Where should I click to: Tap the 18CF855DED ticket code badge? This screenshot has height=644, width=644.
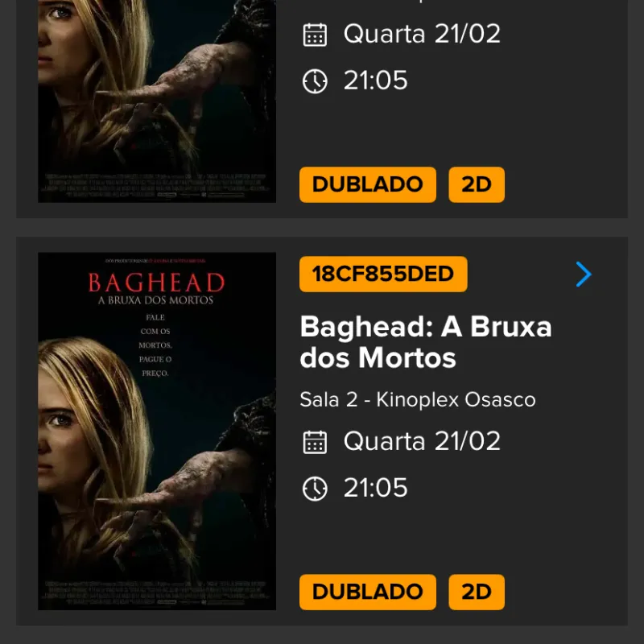point(383,274)
